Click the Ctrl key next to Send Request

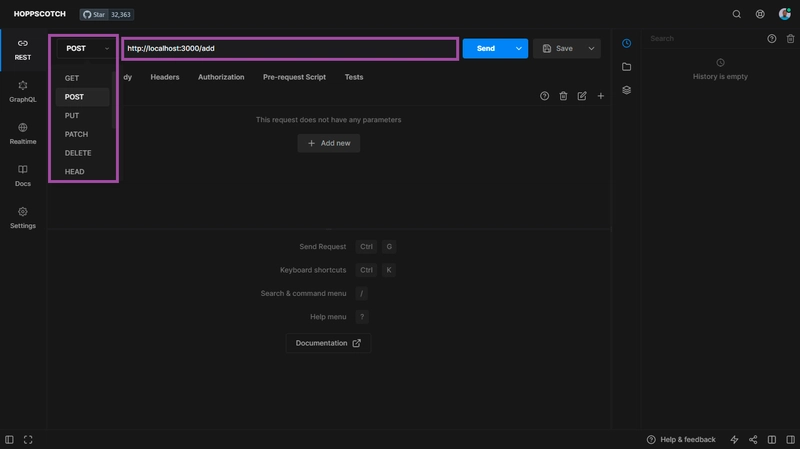point(366,247)
